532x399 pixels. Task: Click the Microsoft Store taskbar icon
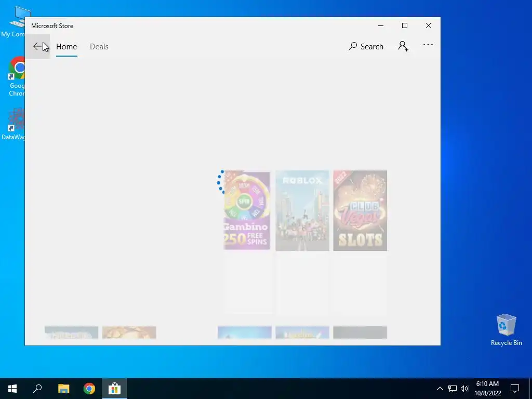115,389
